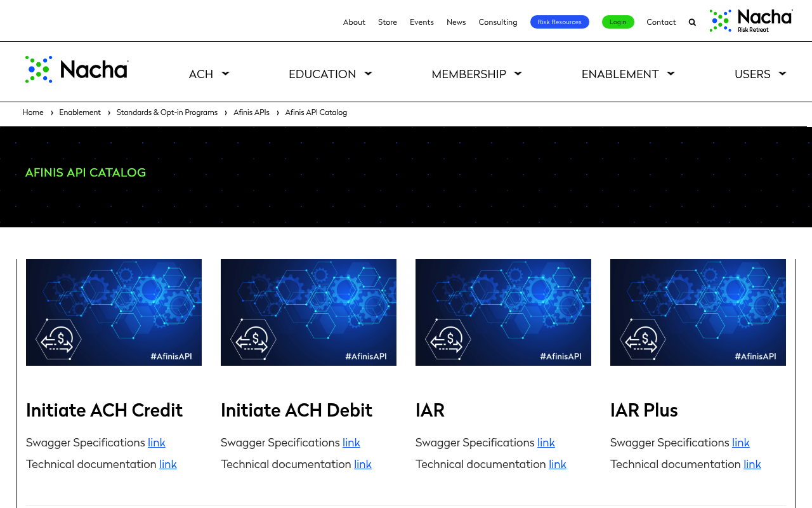
Task: Open Technical documentation link for Initiate ACH Credit
Action: pos(168,464)
